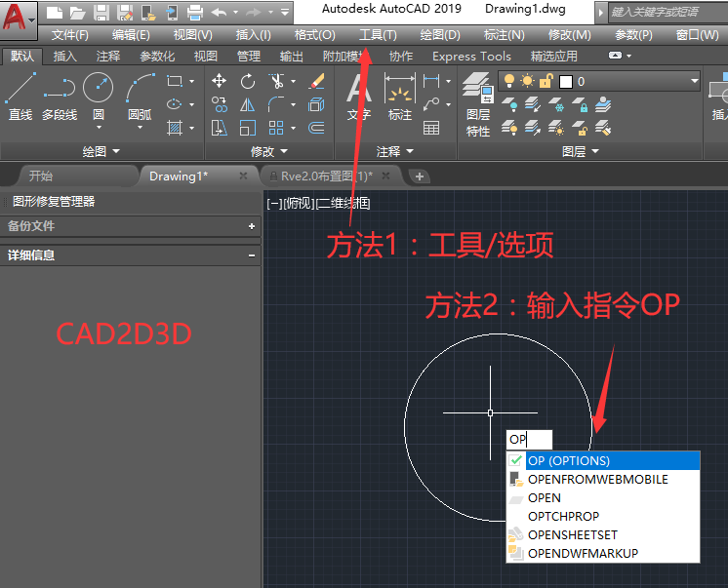Click the Text (文字) tool
Image resolution: width=728 pixels, height=588 pixels.
pos(359,97)
